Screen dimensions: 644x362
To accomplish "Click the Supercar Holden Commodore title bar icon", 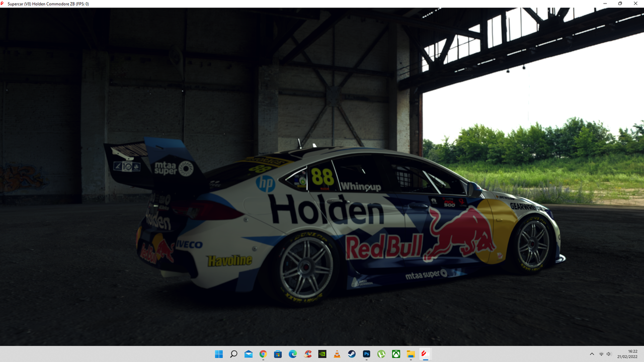I will coord(4,4).
